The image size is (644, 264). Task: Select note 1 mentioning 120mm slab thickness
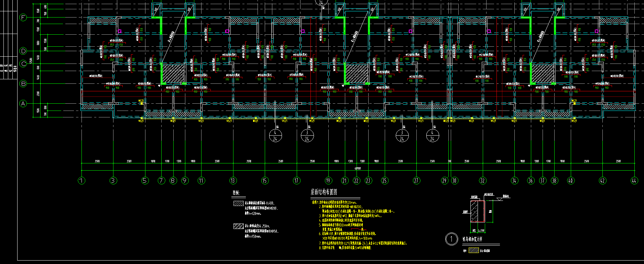tap(335, 203)
